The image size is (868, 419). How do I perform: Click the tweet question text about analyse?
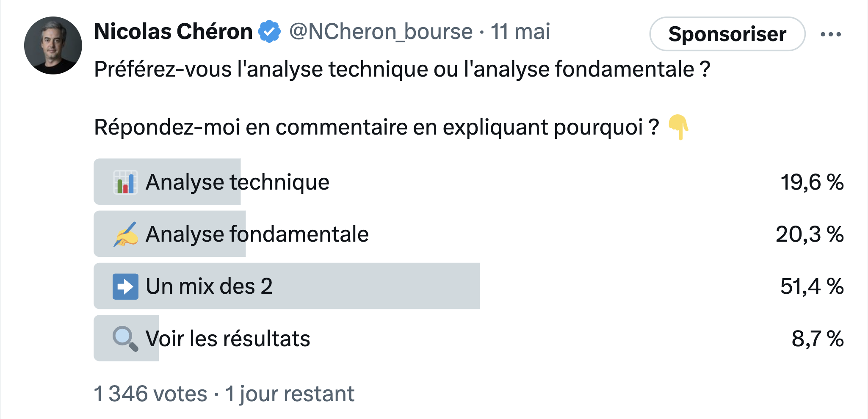[402, 69]
